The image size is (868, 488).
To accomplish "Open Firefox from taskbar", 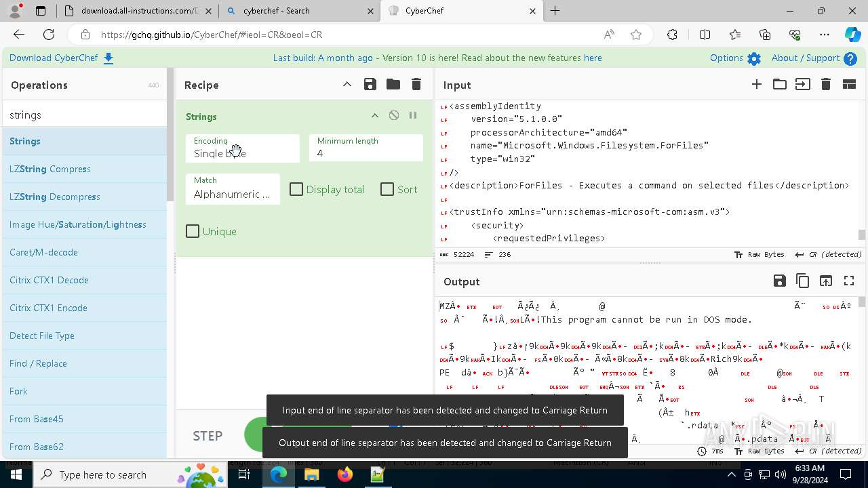I will (344, 474).
